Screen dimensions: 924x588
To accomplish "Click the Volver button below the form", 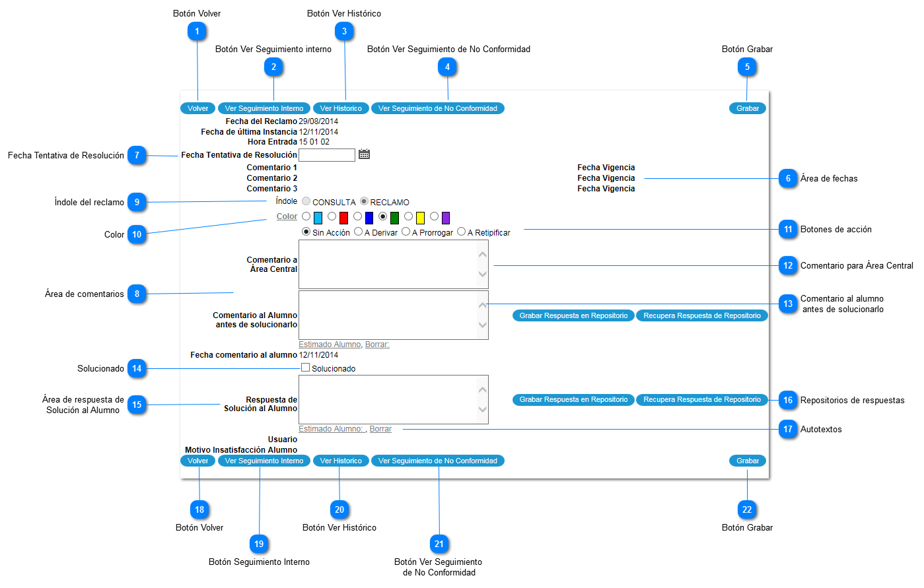I will (x=197, y=461).
